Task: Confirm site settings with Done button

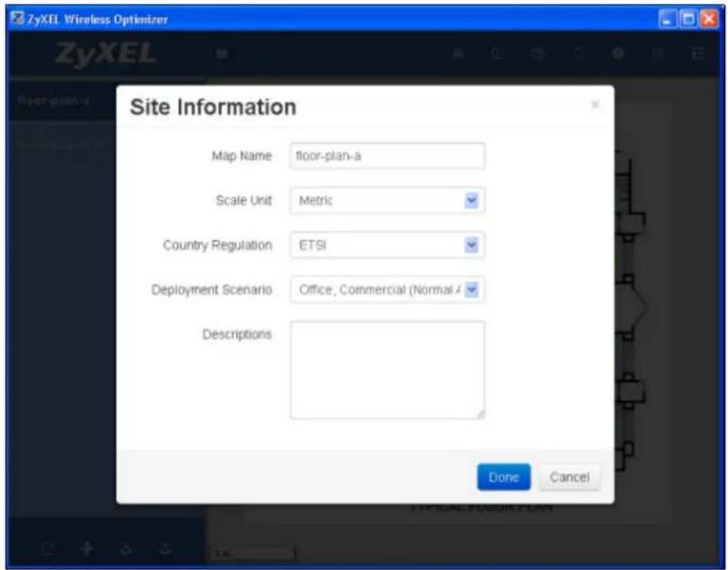Action: click(503, 477)
